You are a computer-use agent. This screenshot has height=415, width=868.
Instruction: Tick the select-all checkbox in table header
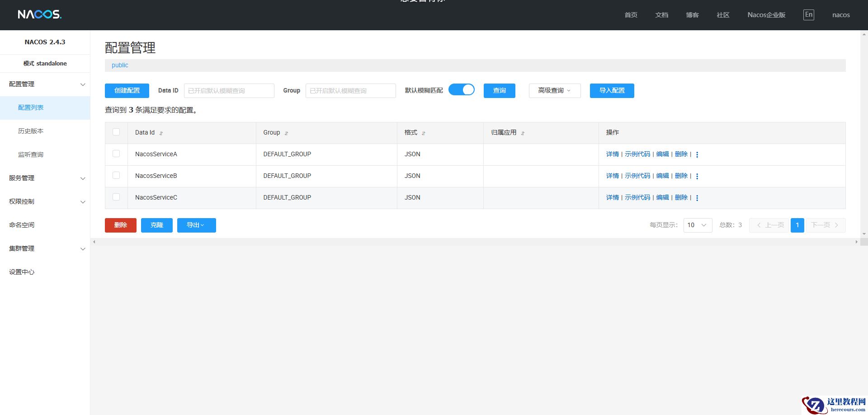116,132
